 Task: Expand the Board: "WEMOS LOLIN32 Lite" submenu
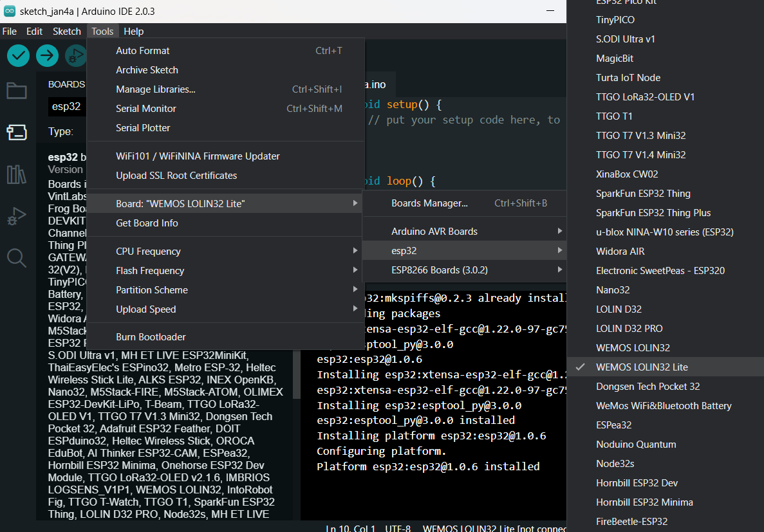click(x=225, y=204)
